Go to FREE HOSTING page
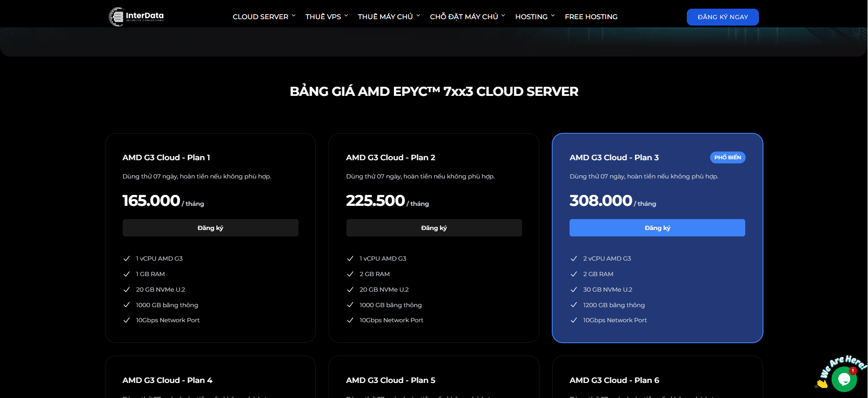 (x=591, y=17)
